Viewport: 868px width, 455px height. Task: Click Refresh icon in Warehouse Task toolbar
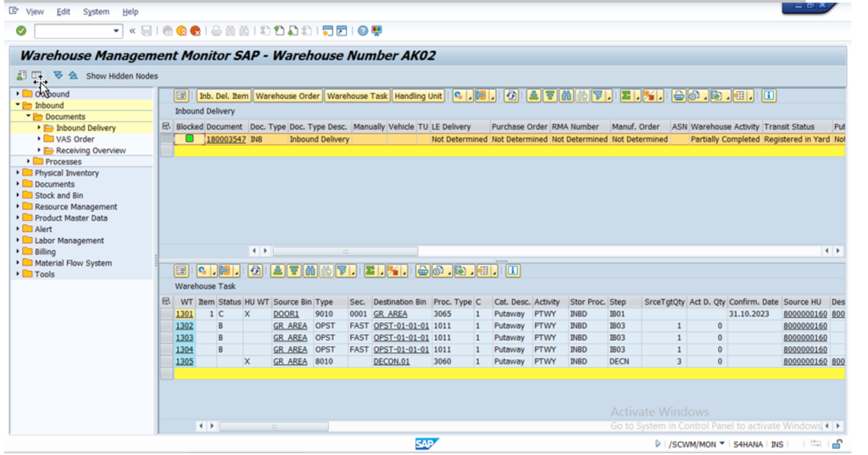coord(255,270)
